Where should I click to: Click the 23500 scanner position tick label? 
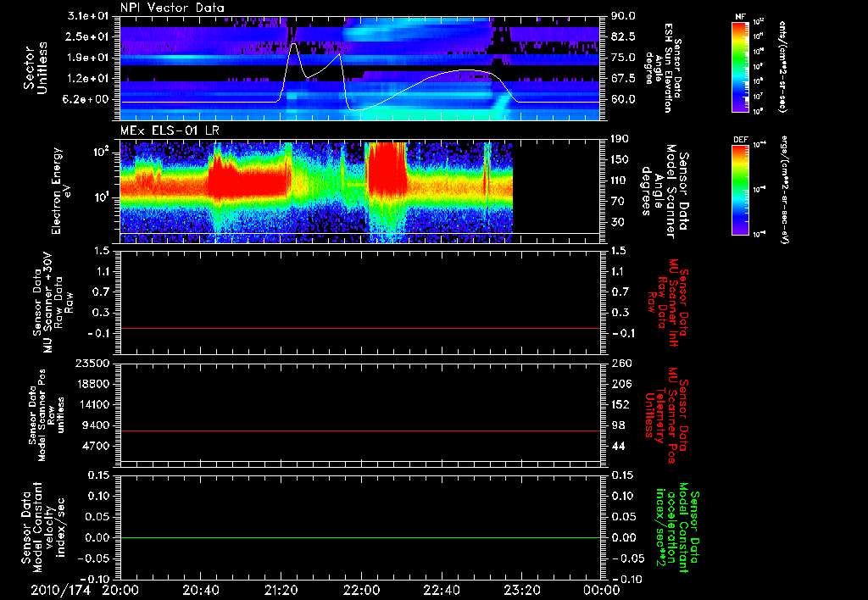point(93,364)
